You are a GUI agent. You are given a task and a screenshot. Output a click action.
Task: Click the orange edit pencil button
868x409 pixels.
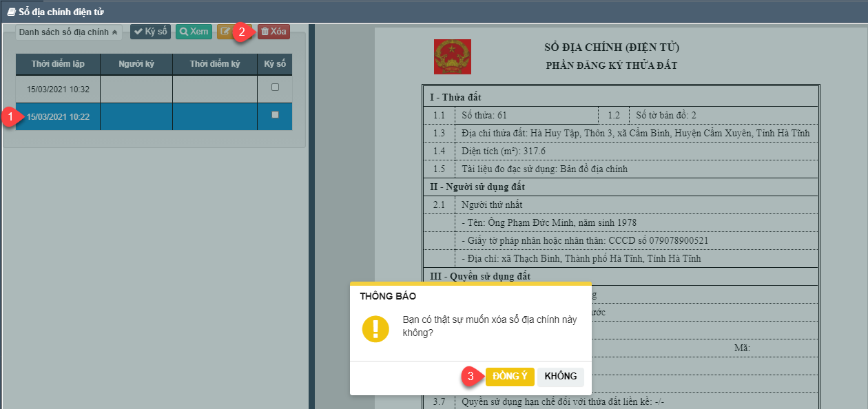[x=225, y=32]
